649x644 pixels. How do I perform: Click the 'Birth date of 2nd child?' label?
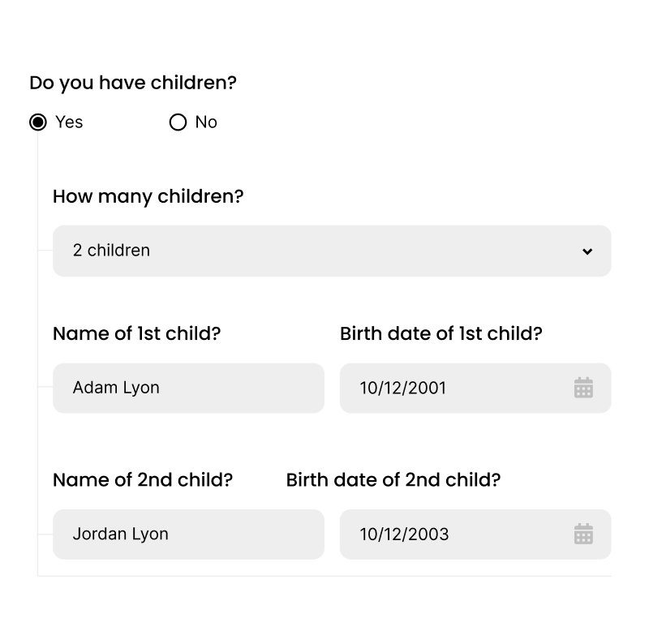[393, 480]
